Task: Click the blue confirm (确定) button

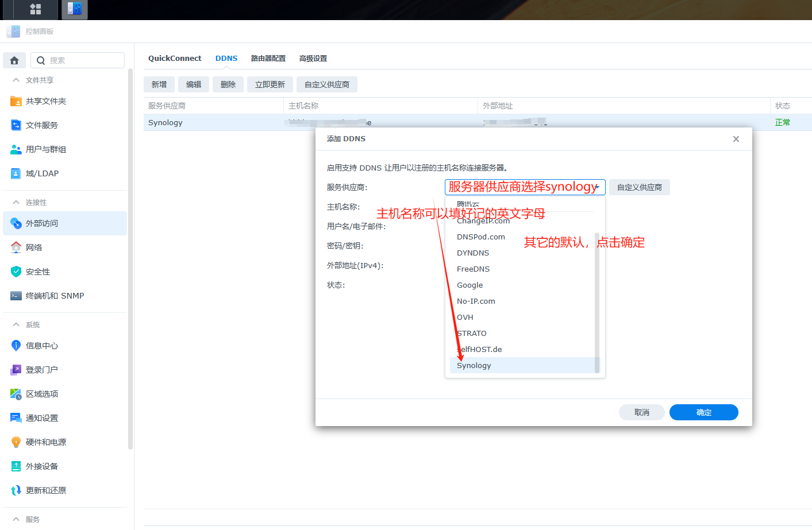Action: coord(703,412)
